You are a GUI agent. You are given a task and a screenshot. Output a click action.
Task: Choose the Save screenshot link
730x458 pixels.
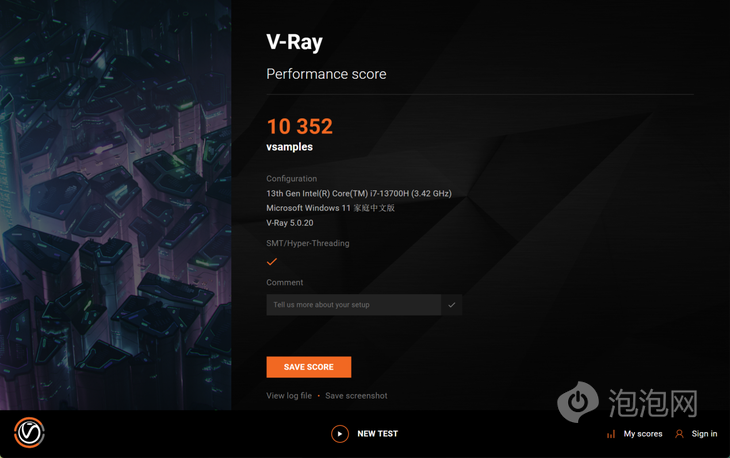pyautogui.click(x=356, y=396)
